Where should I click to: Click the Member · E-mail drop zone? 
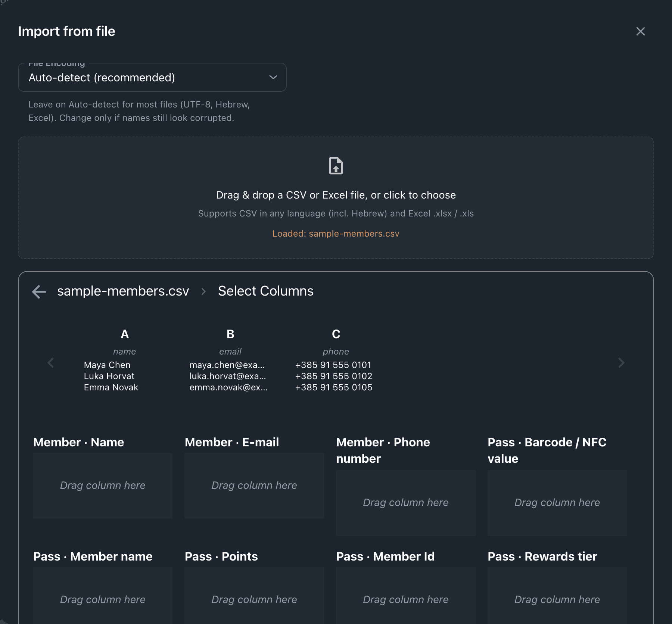254,486
